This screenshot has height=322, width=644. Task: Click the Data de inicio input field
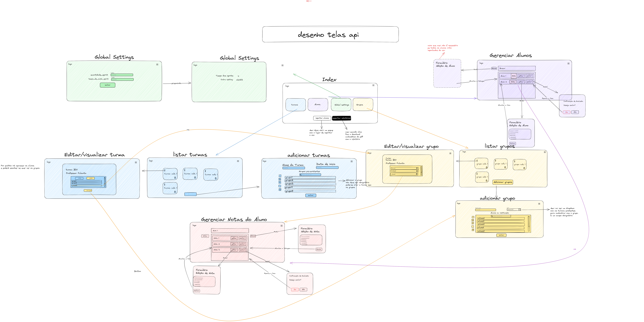[x=327, y=168]
